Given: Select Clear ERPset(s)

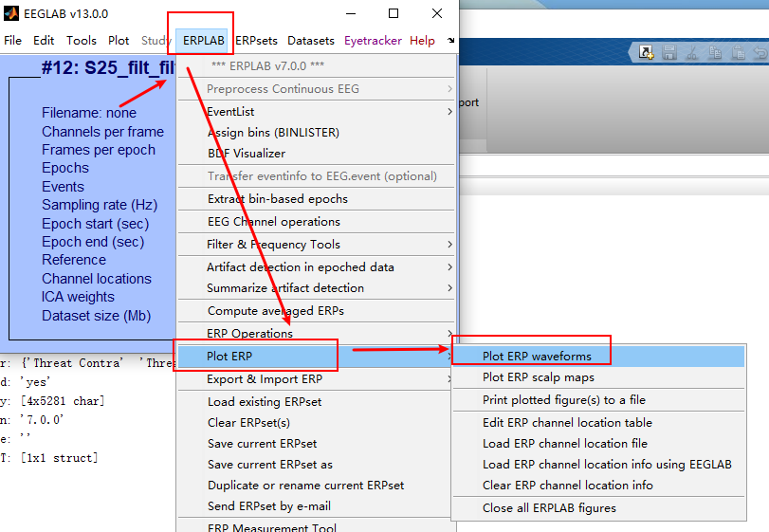Looking at the screenshot, I should (x=315, y=423).
